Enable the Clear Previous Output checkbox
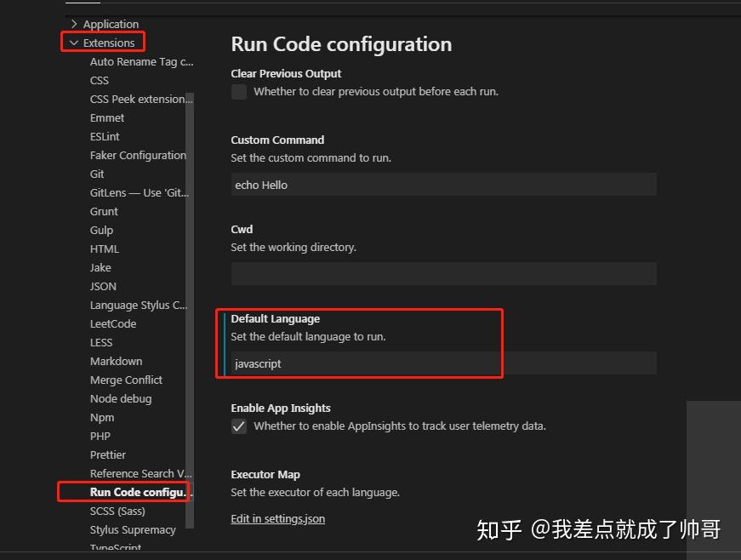Image resolution: width=741 pixels, height=560 pixels. pos(238,91)
